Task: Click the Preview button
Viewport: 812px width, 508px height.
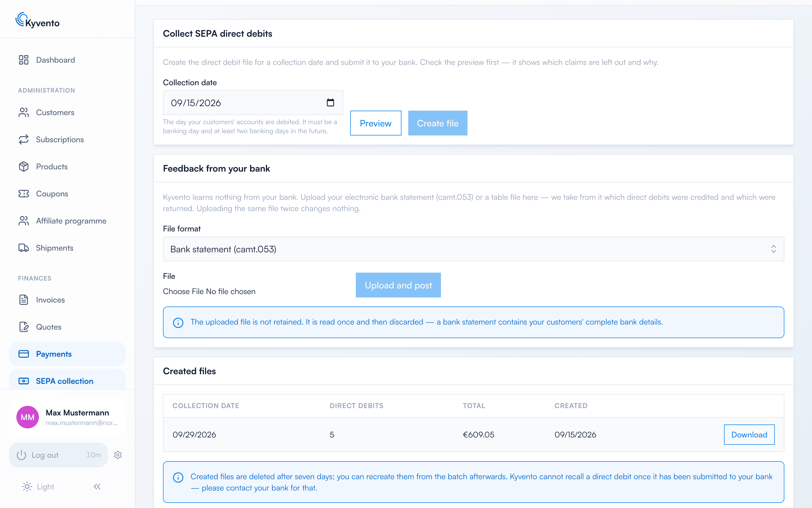Action: tap(376, 123)
